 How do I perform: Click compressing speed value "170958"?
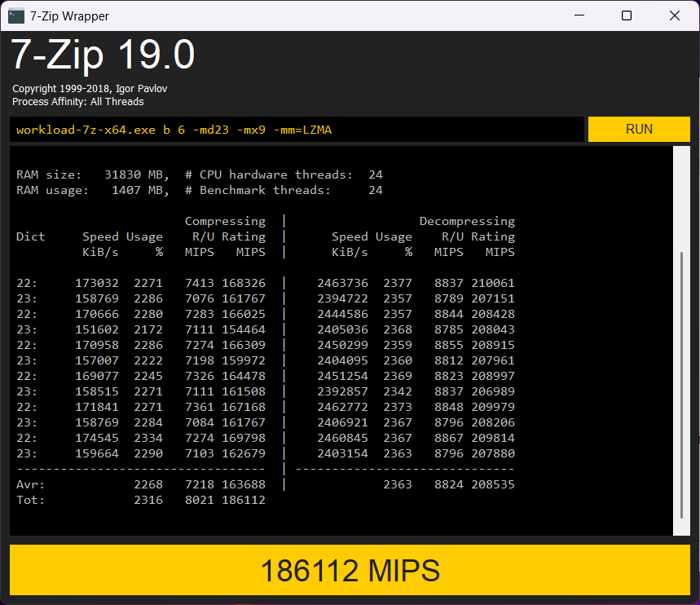point(97,345)
